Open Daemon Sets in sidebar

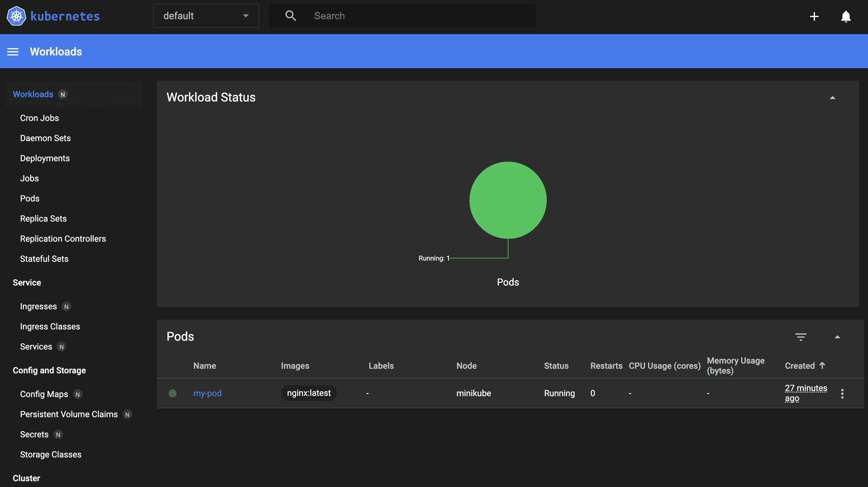(x=45, y=138)
